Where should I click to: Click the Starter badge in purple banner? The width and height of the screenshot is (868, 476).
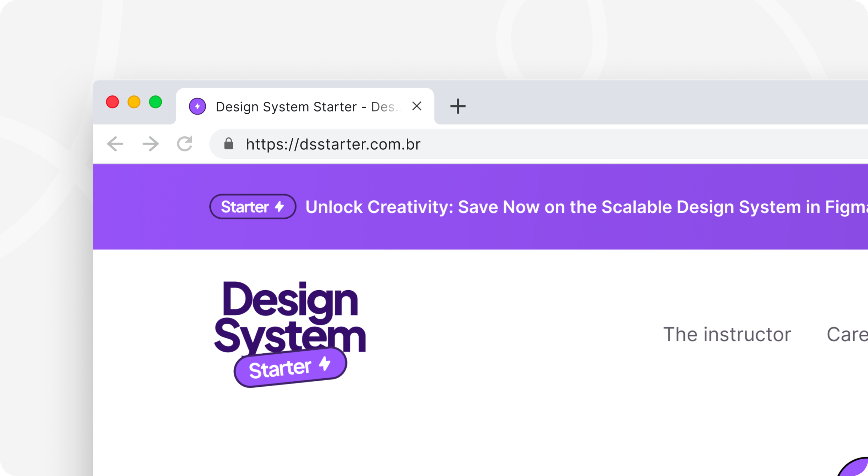253,207
